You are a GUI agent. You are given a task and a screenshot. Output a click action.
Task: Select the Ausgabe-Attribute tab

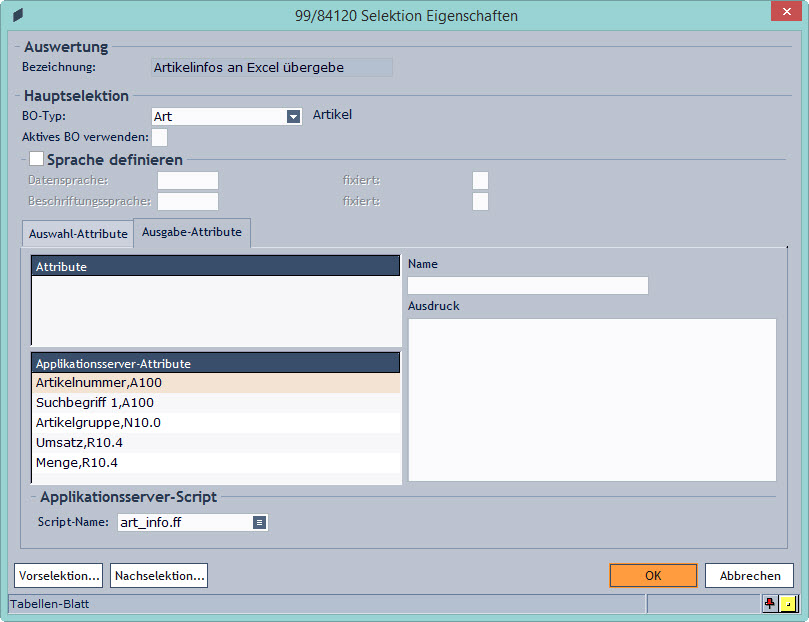192,232
